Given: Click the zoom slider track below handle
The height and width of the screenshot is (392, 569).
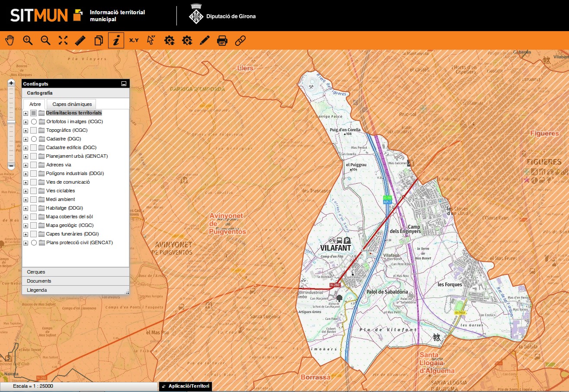Looking at the screenshot, I should pos(11,144).
